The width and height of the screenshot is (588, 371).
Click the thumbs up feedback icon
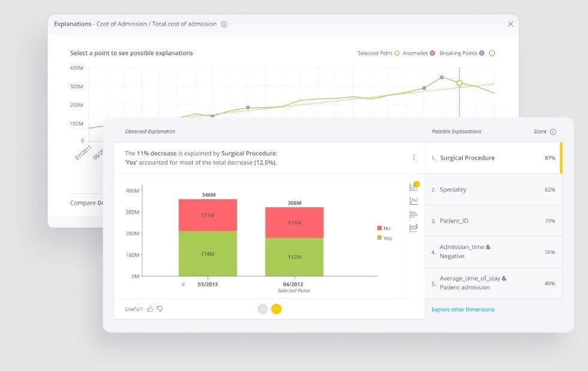[150, 309]
